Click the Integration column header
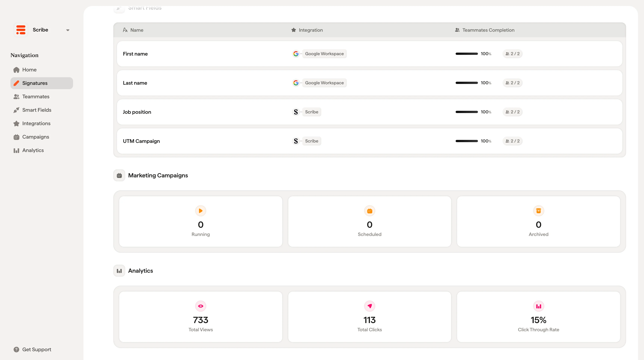Viewport: 644px width, 360px height. [307, 30]
